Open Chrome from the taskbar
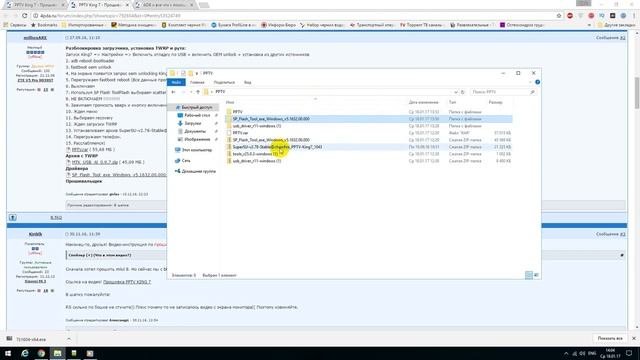The image size is (640, 360). point(41,353)
